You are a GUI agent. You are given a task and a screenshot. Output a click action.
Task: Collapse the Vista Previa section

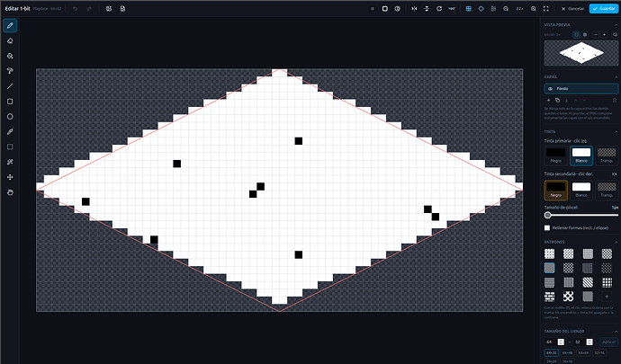pos(616,25)
